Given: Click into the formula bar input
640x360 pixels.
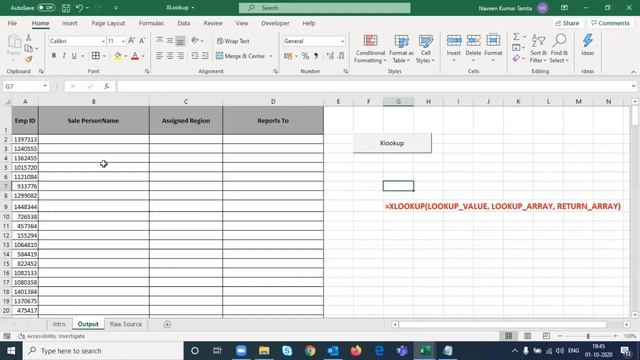Looking at the screenshot, I should (373, 86).
